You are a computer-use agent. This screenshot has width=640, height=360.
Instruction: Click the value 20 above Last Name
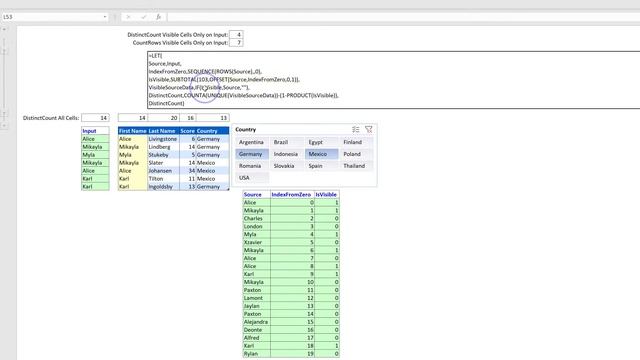[163, 118]
